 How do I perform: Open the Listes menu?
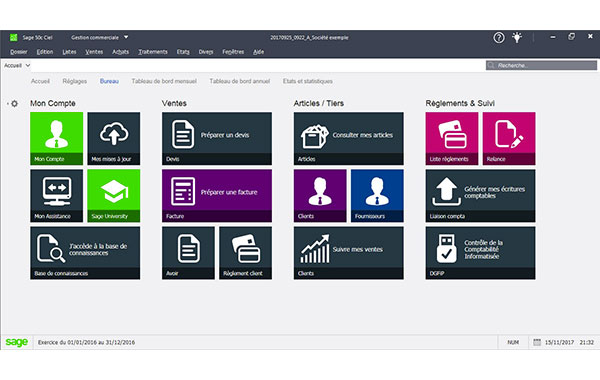coord(69,52)
